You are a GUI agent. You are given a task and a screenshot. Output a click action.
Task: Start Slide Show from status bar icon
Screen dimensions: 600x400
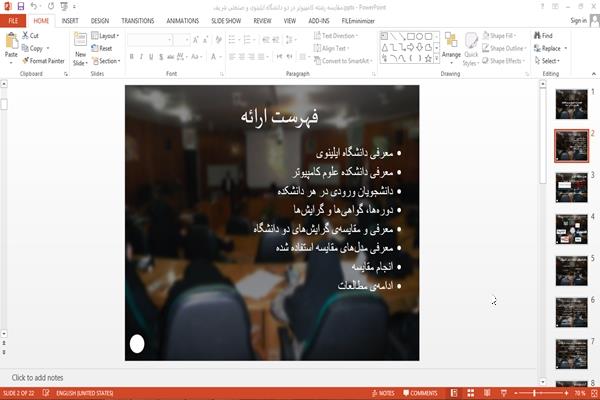[x=504, y=393]
